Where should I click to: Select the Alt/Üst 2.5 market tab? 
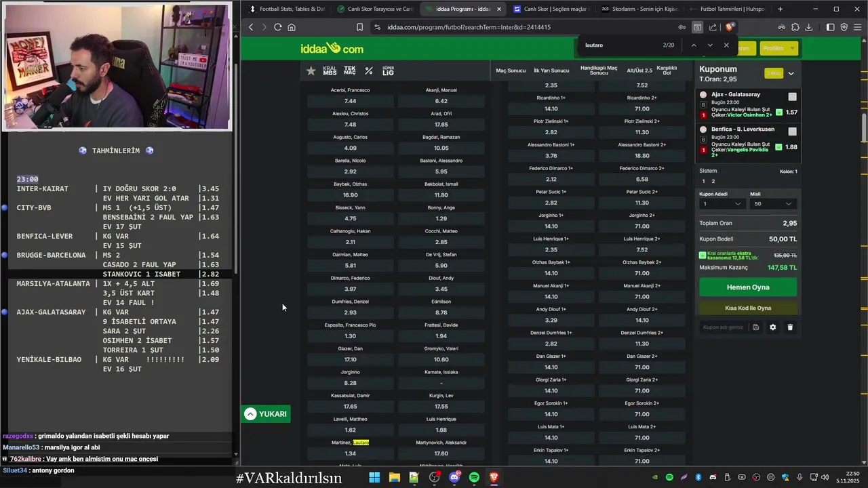[x=639, y=70]
